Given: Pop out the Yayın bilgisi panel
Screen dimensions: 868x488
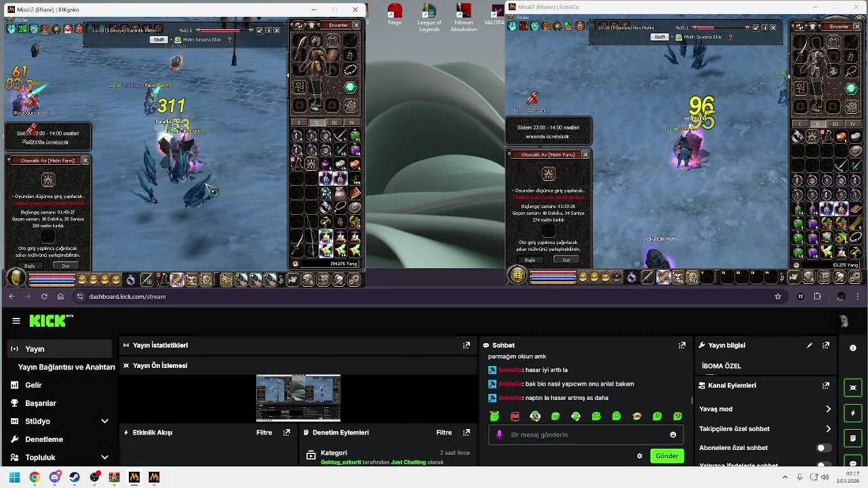Looking at the screenshot, I should [826, 345].
